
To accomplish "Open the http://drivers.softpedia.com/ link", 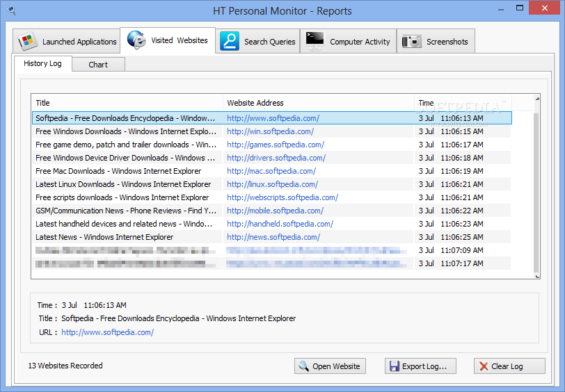I will click(x=276, y=158).
